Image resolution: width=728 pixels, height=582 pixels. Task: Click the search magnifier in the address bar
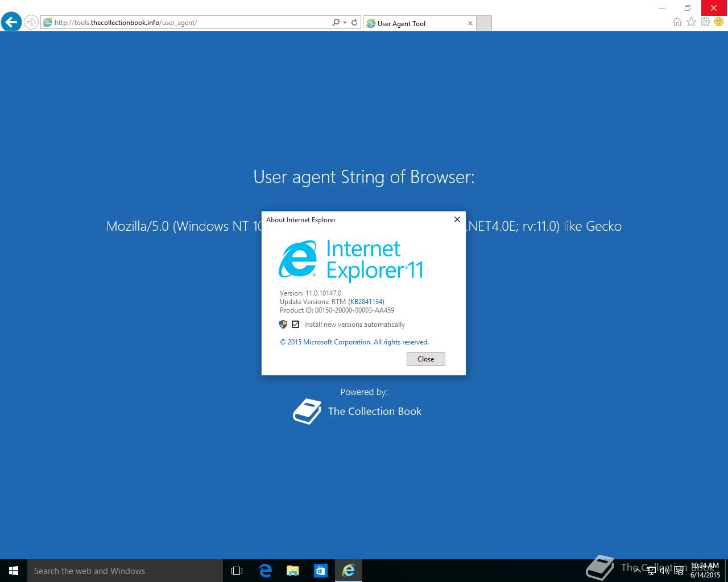pos(336,22)
